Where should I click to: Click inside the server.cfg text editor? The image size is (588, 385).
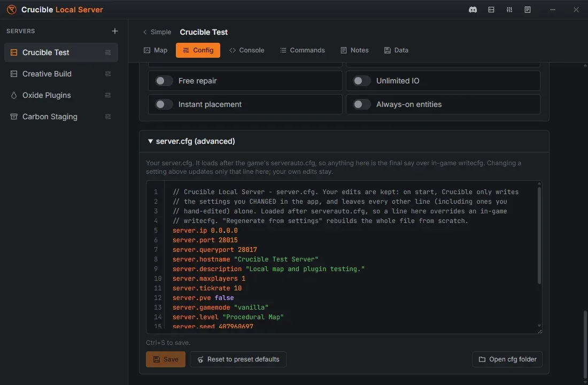tap(344, 257)
